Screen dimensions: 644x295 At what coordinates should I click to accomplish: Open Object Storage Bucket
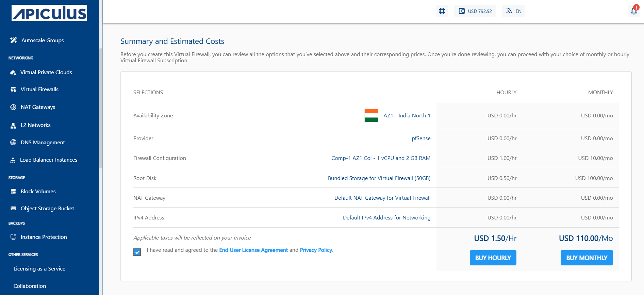coord(47,209)
